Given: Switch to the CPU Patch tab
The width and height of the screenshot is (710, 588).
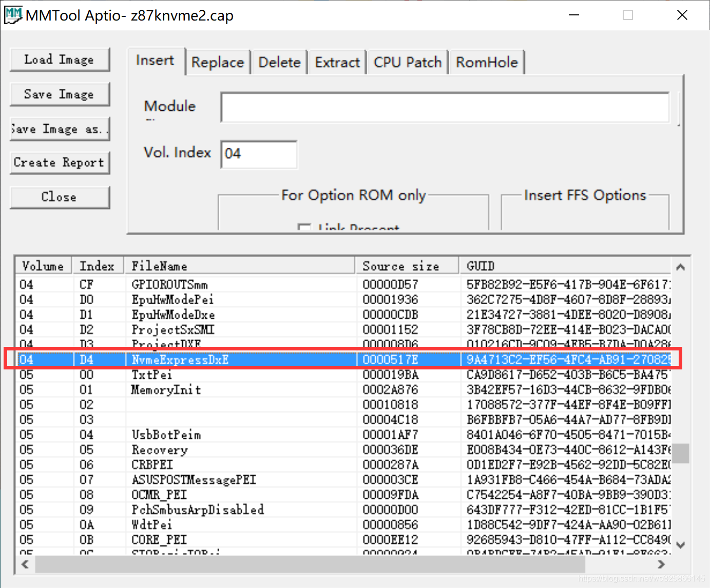Looking at the screenshot, I should [408, 62].
